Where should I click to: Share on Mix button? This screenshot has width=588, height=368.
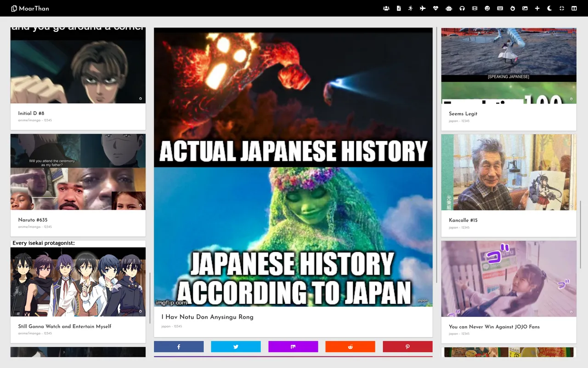293,347
